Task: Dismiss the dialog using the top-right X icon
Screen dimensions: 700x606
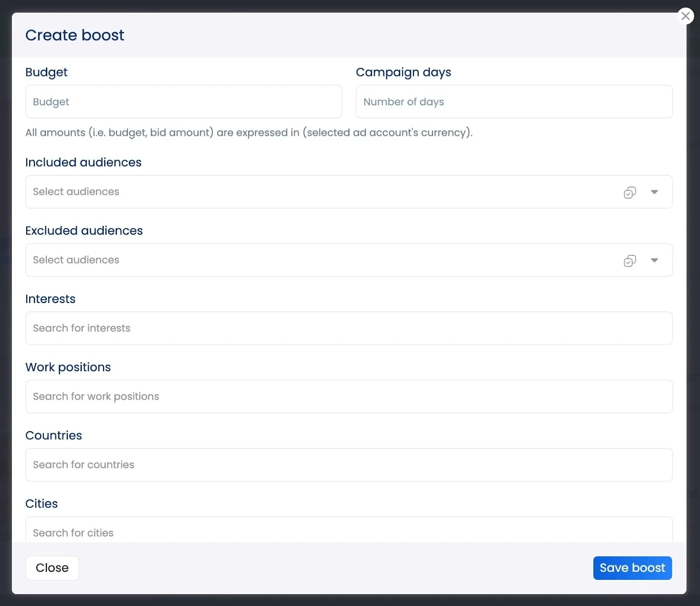Action: [x=686, y=16]
